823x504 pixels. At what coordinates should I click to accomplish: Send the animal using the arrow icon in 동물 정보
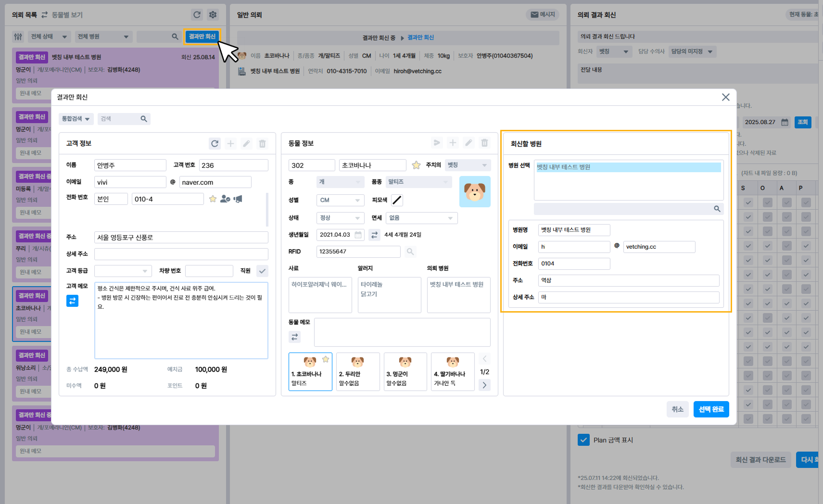437,143
